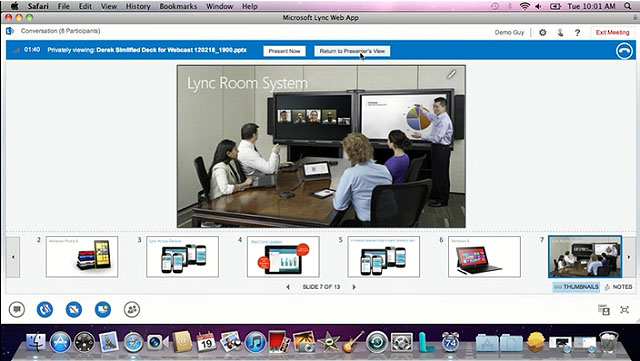Click the Present Now button
The height and width of the screenshot is (361, 640).
point(284,51)
